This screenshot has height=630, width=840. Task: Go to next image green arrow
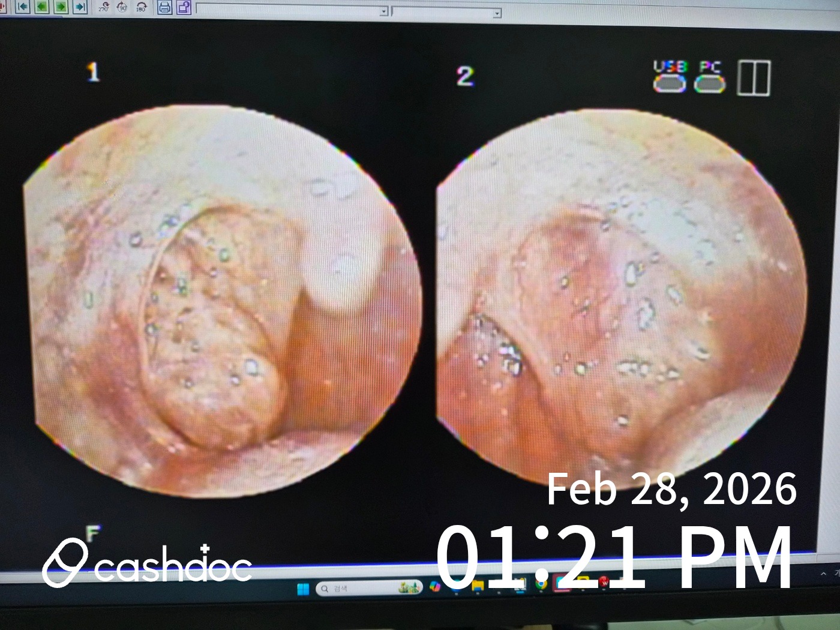[61, 7]
